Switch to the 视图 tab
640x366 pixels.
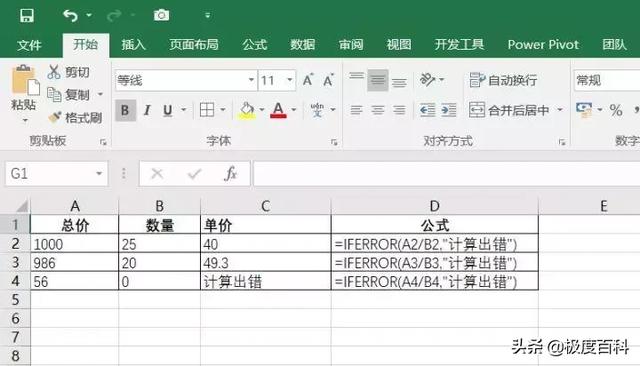pyautogui.click(x=399, y=44)
